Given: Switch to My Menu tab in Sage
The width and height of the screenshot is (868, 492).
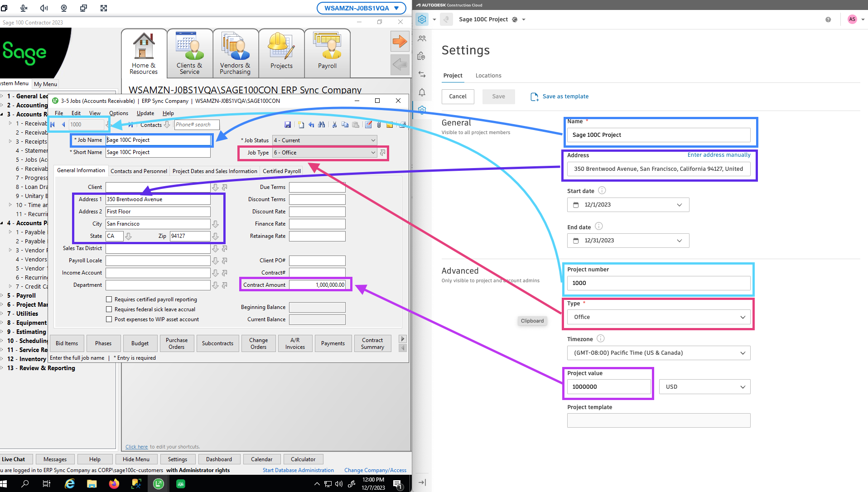Looking at the screenshot, I should point(45,84).
